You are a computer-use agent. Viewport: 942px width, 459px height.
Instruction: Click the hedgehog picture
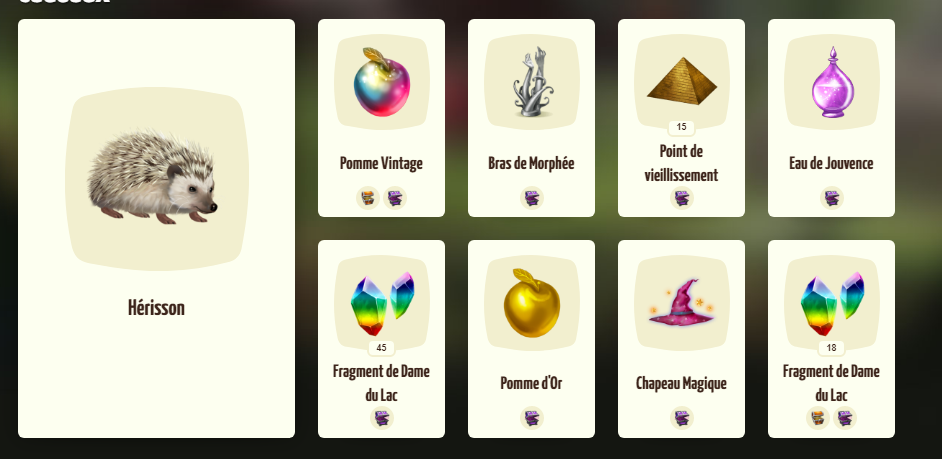click(x=152, y=177)
